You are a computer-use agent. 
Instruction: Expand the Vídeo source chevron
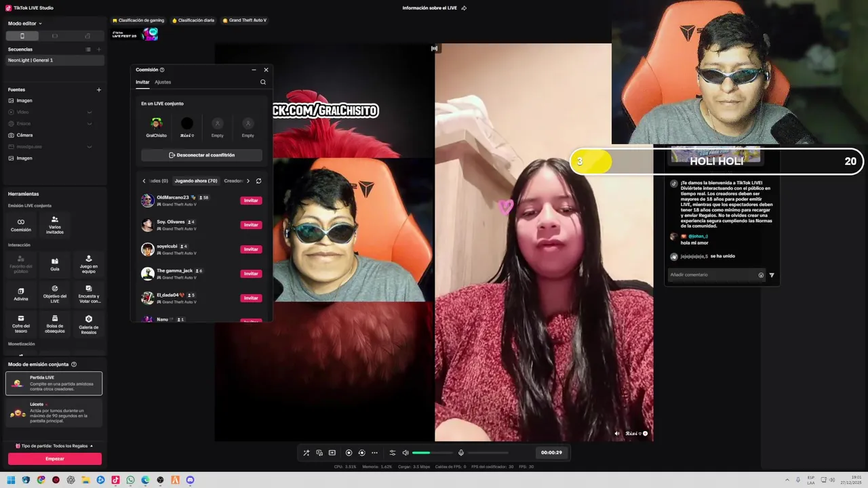[x=89, y=113]
